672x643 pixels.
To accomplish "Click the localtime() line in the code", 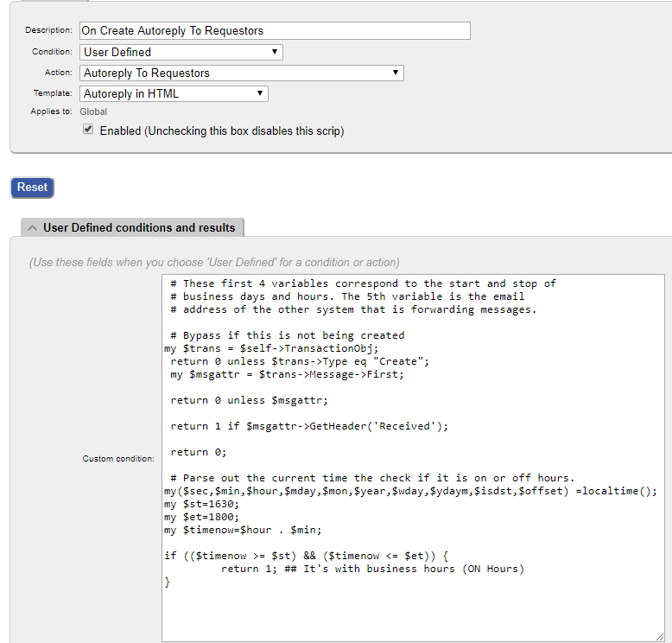I will tap(410, 491).
